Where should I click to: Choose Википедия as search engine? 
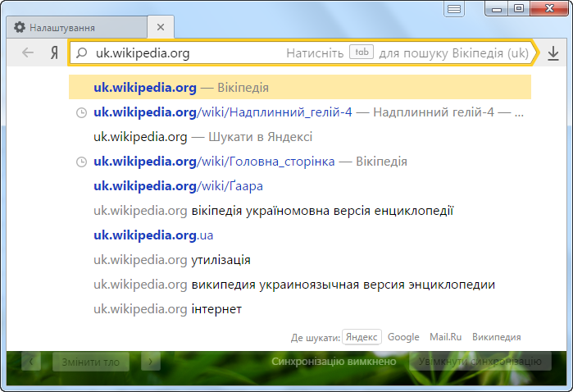pos(496,337)
